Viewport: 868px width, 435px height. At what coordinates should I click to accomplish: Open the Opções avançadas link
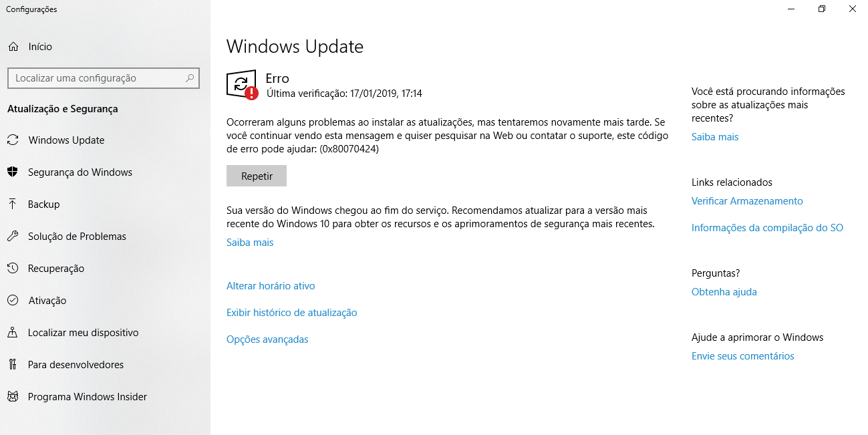tap(267, 339)
